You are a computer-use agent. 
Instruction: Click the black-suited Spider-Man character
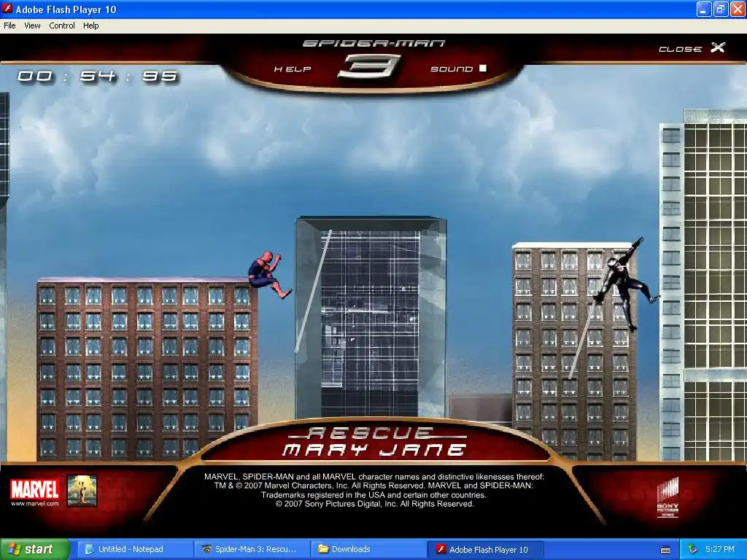coord(627,284)
